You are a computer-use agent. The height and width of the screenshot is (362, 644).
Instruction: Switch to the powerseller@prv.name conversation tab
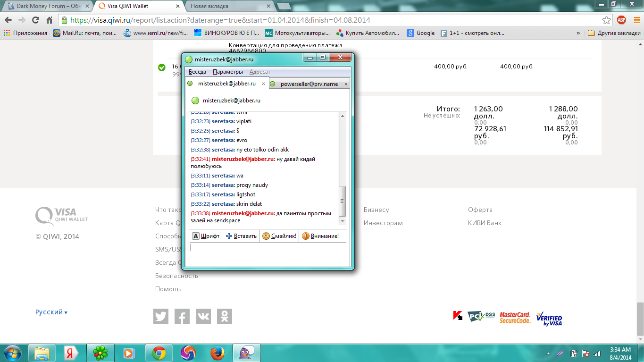coord(309,84)
